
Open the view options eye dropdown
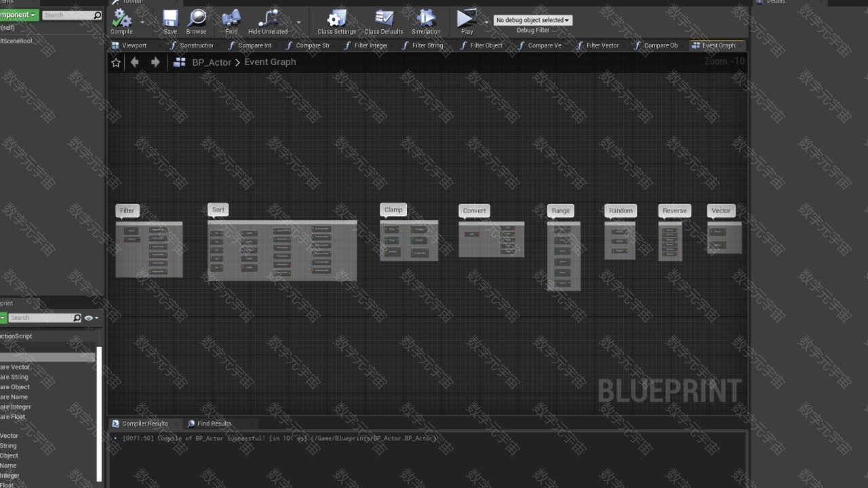[x=92, y=318]
